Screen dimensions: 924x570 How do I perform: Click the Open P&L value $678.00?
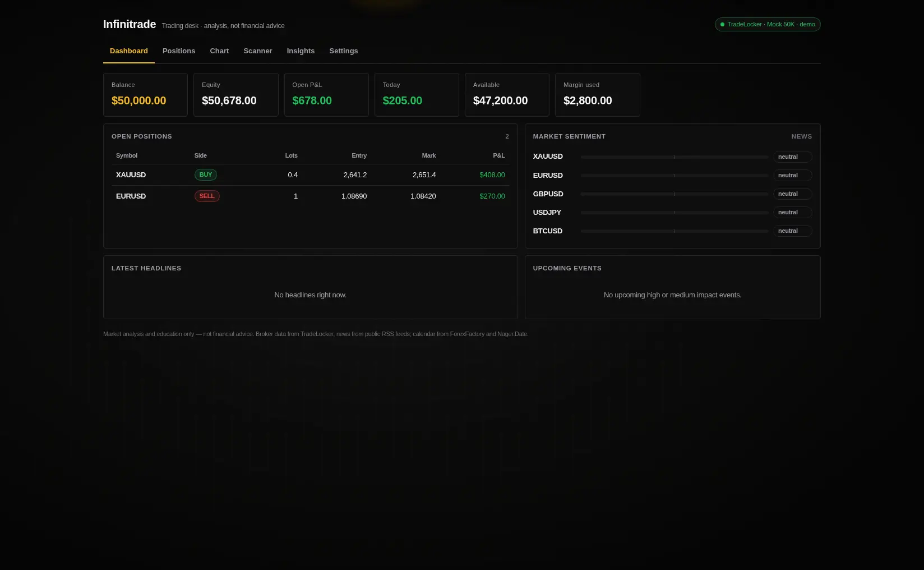[312, 101]
